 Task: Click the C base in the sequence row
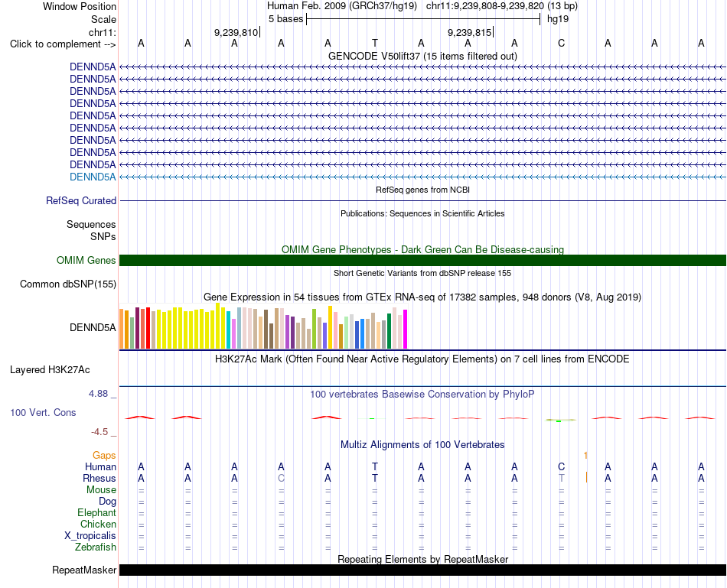pyautogui.click(x=561, y=43)
